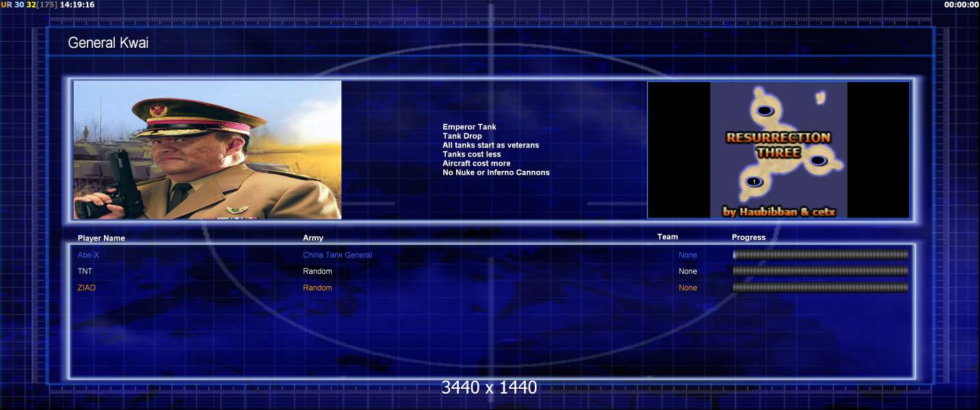This screenshot has height=410, width=980.
Task: Click the Resurrection Three map preview
Action: pyautogui.click(x=778, y=150)
